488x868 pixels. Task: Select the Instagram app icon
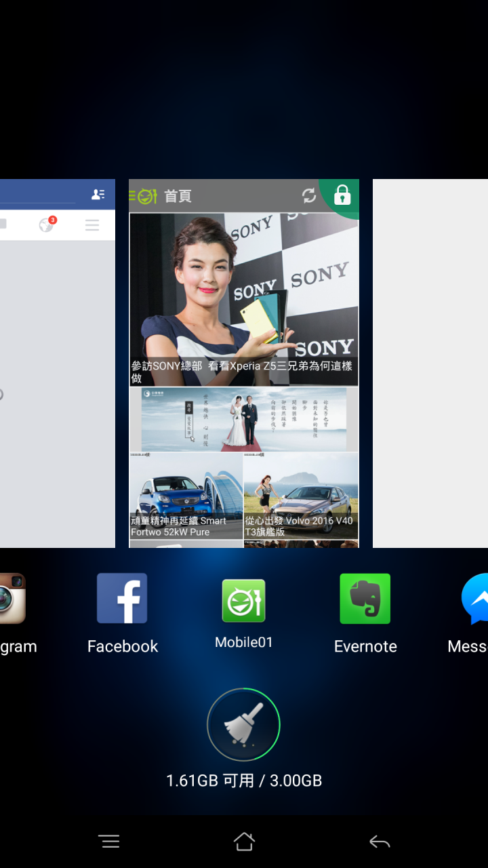12,598
